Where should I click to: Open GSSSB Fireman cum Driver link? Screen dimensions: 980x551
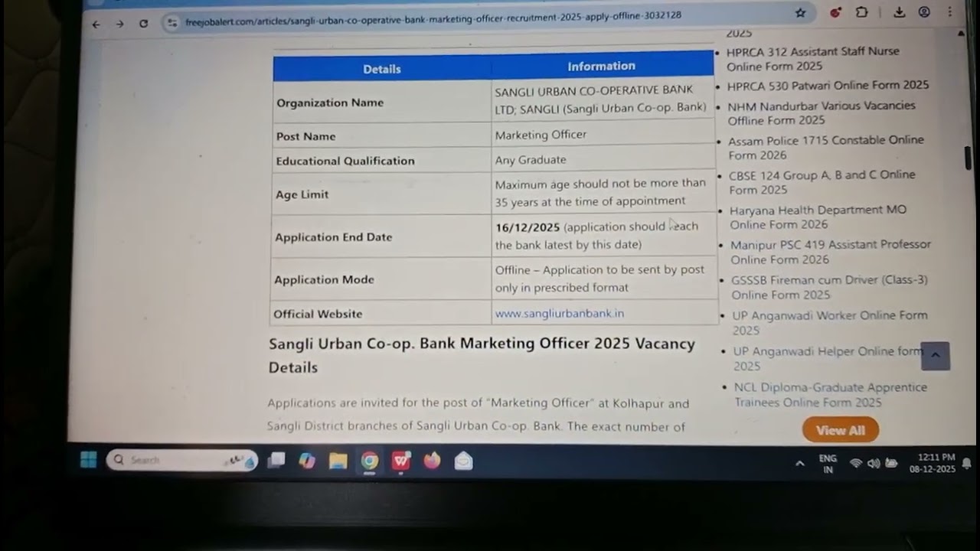(x=829, y=287)
